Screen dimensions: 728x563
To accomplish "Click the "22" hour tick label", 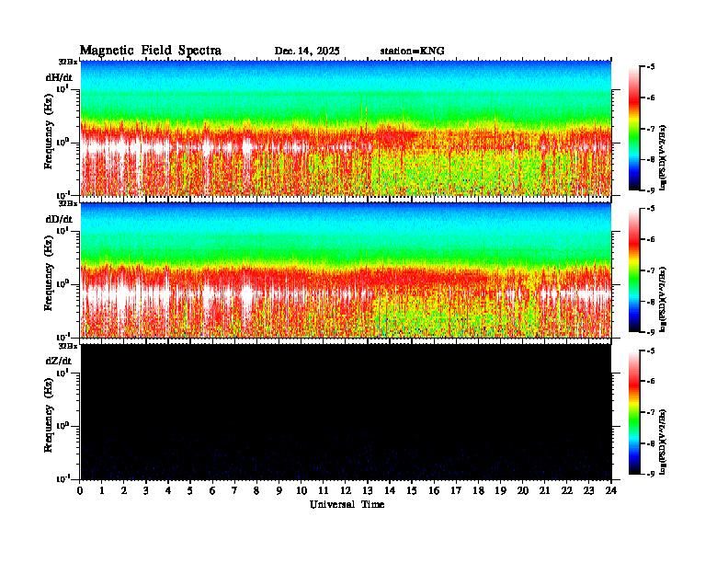I will pyautogui.click(x=567, y=490).
